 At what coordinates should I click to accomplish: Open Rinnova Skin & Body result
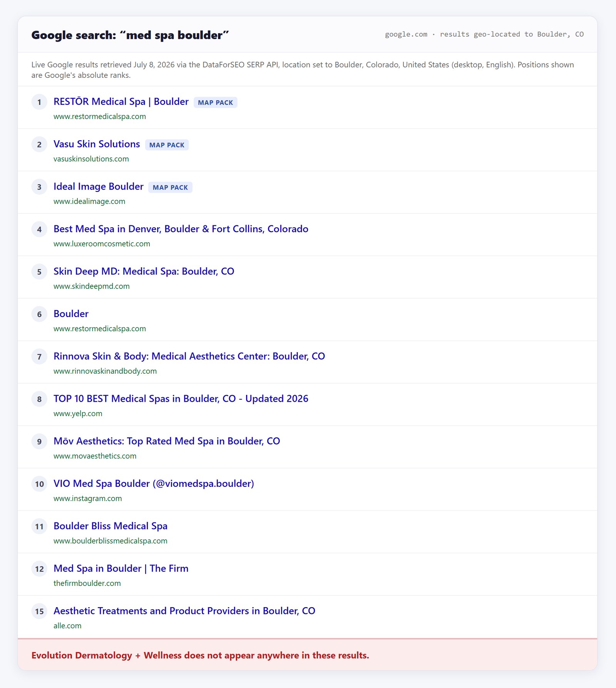[189, 356]
